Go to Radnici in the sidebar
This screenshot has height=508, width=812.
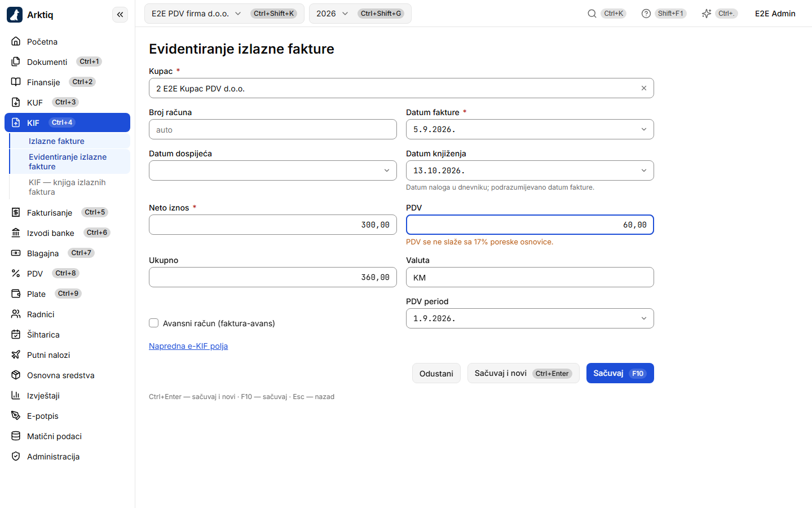[68, 314]
